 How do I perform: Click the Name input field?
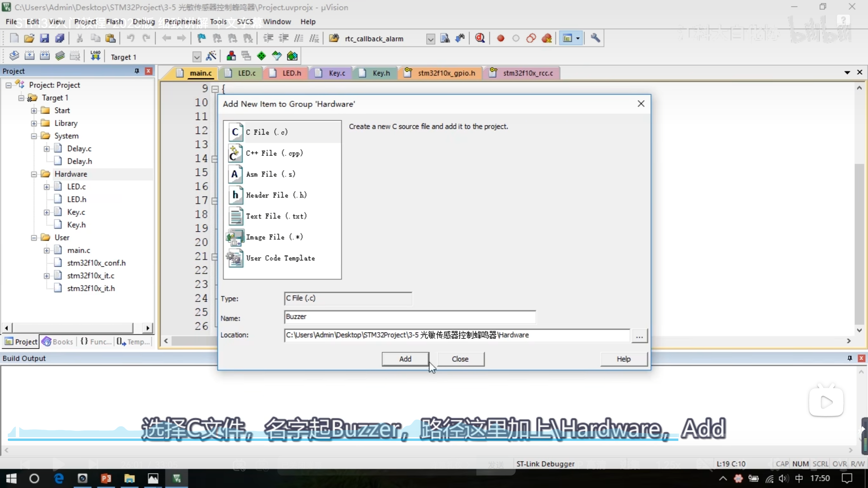tap(410, 317)
